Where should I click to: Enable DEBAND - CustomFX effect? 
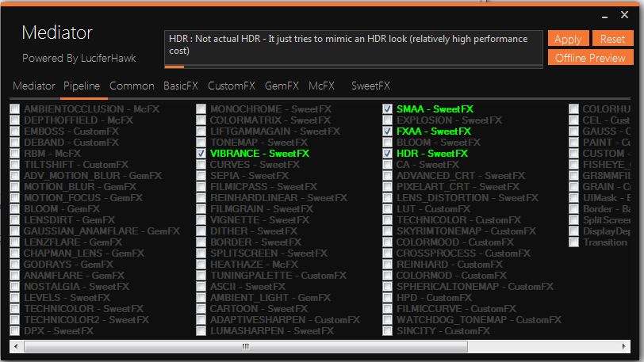coord(15,143)
